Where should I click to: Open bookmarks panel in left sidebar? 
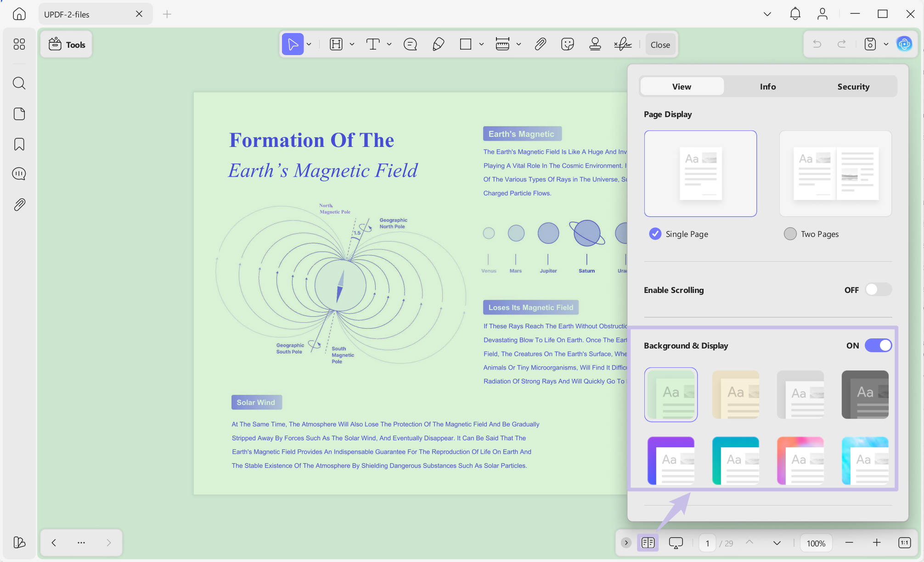(19, 144)
